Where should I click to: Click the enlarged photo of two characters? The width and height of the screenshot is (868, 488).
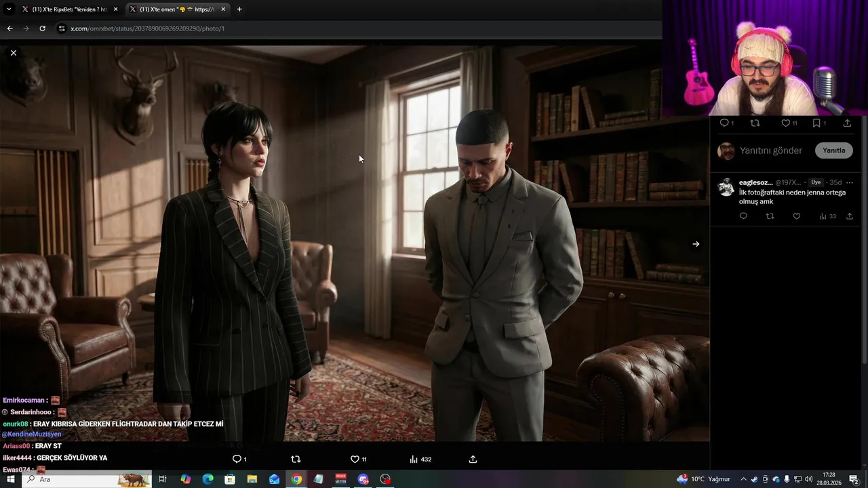coord(355,243)
